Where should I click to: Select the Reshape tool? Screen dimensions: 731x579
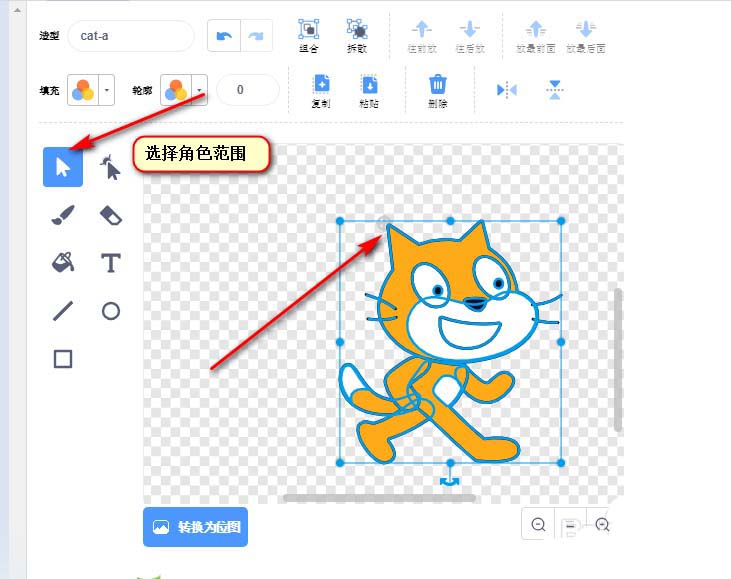point(110,167)
